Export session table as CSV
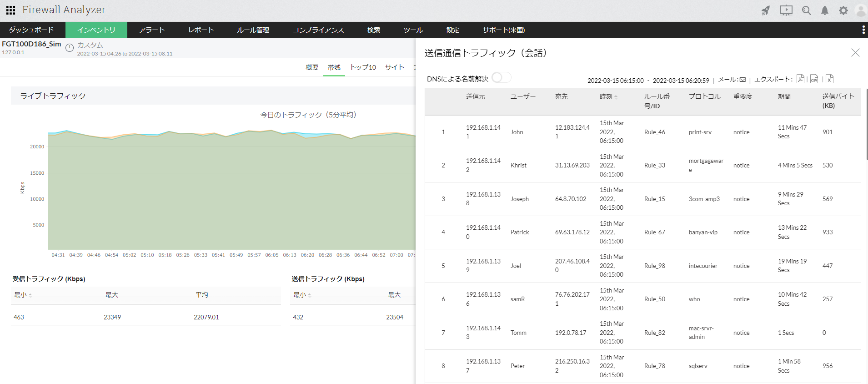Viewport: 868px width, 384px height. tap(814, 79)
